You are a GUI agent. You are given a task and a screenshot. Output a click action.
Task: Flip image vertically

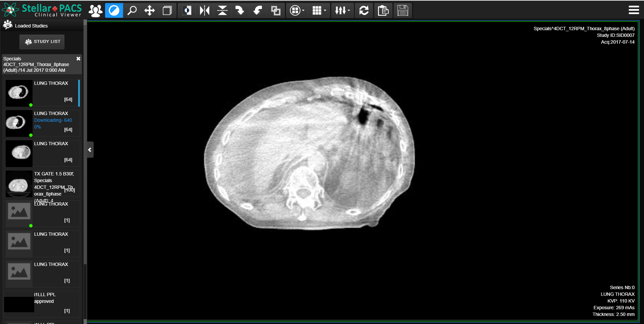click(x=222, y=10)
